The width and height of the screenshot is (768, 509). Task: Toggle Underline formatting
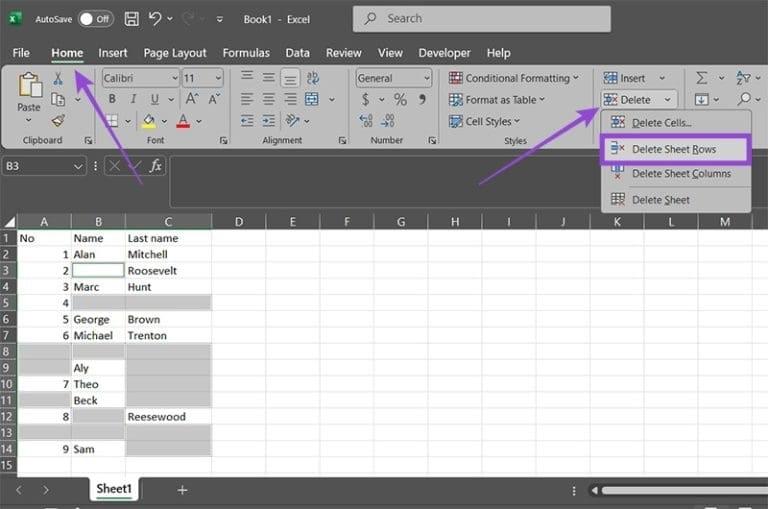(x=155, y=99)
